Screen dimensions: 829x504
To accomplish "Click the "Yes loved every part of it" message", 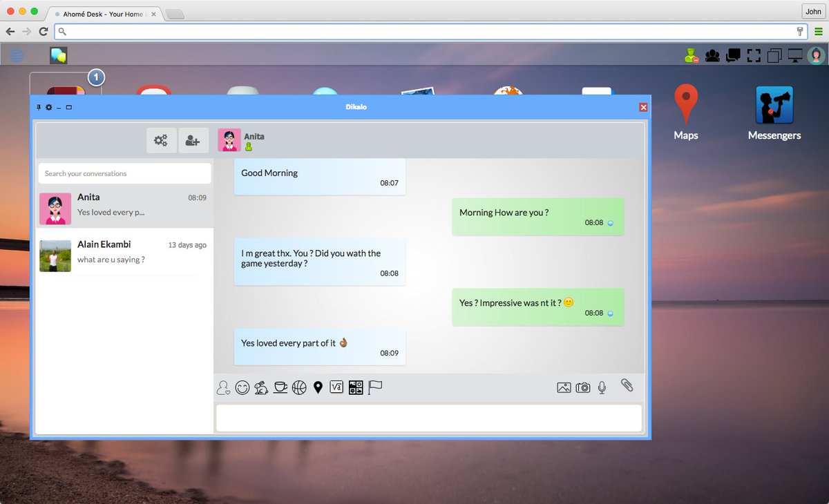I will (x=320, y=347).
